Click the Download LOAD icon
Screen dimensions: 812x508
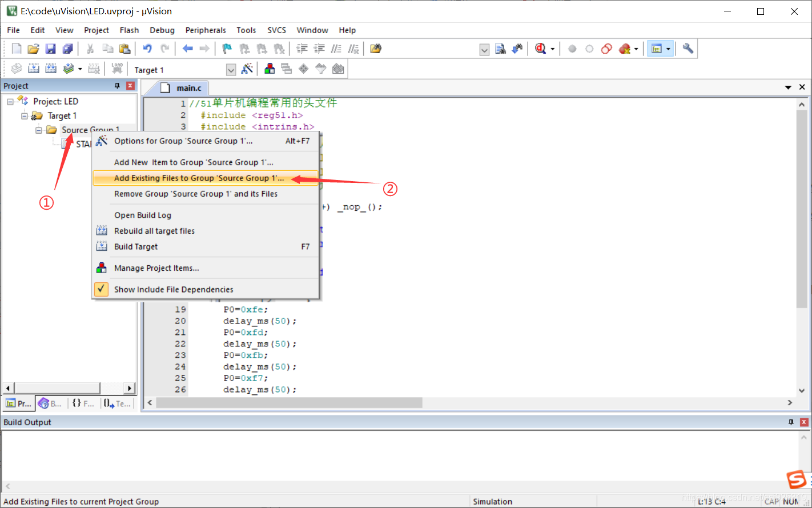click(117, 69)
